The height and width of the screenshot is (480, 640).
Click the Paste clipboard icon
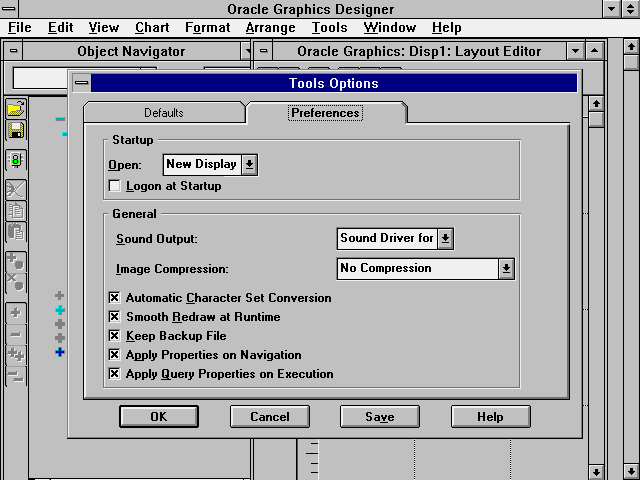[15, 231]
